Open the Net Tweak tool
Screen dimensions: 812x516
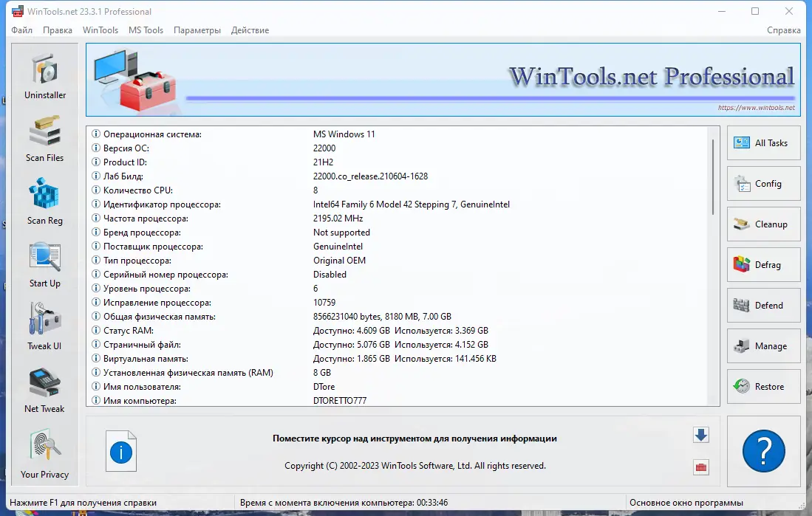pyautogui.click(x=45, y=391)
